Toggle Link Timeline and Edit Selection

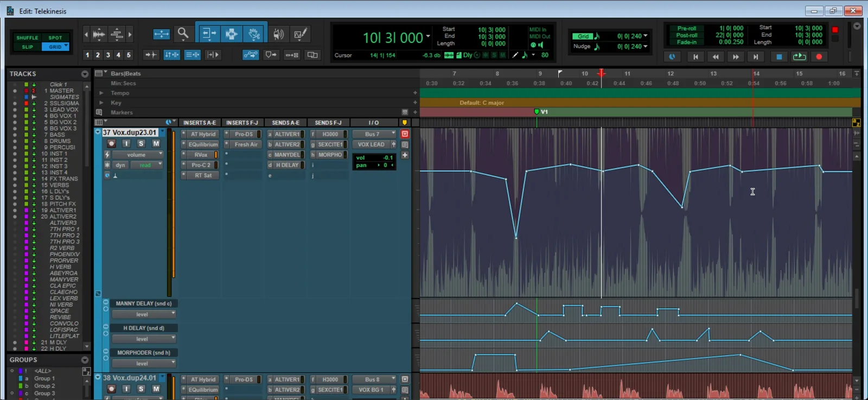pos(171,55)
